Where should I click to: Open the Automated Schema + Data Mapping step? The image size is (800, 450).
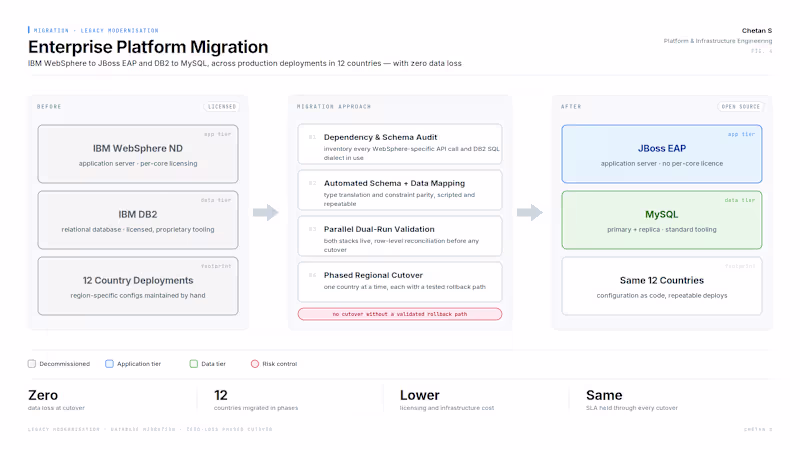coord(400,190)
